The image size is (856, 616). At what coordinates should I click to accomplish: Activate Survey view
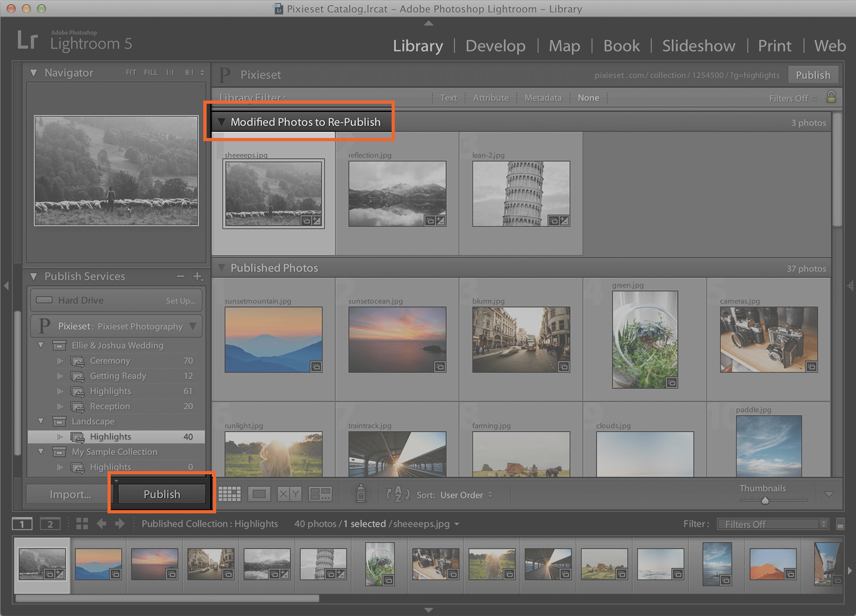click(321, 494)
